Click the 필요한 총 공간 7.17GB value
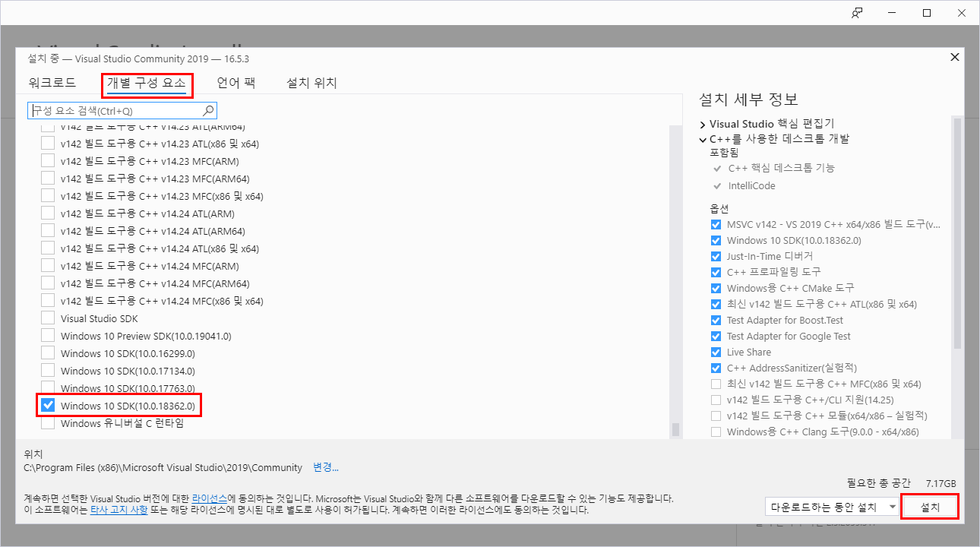The height and width of the screenshot is (547, 980). pos(940,483)
